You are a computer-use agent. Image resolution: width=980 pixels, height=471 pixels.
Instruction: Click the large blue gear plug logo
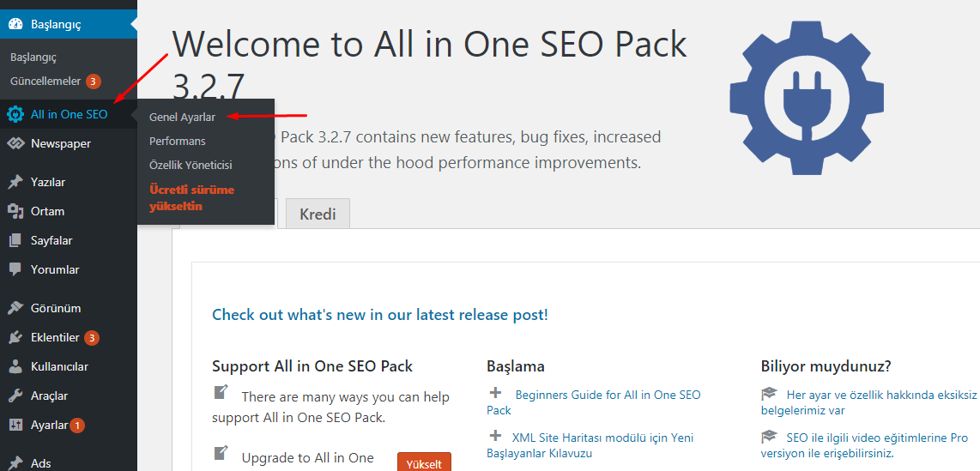click(807, 98)
